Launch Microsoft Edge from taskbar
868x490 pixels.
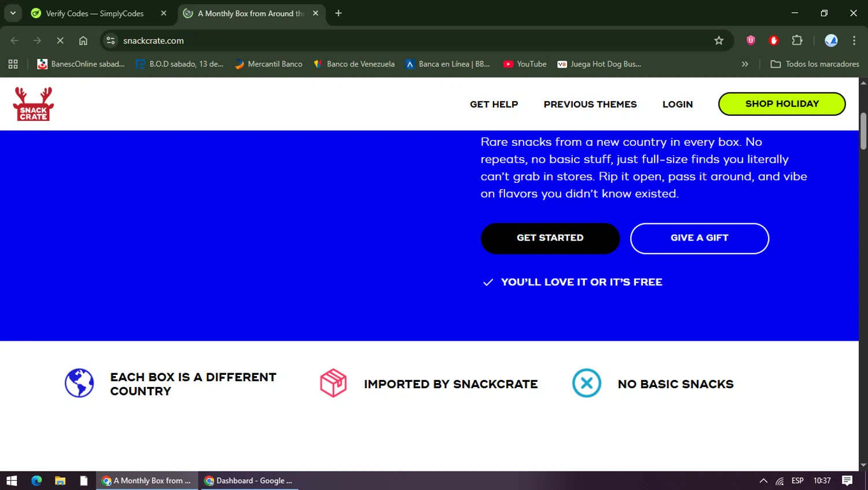(36, 481)
